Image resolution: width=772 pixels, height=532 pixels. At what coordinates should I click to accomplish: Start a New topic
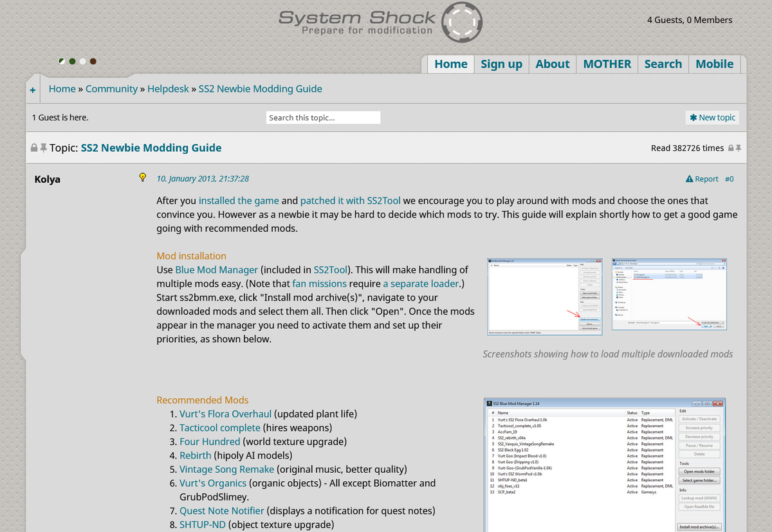click(x=712, y=118)
